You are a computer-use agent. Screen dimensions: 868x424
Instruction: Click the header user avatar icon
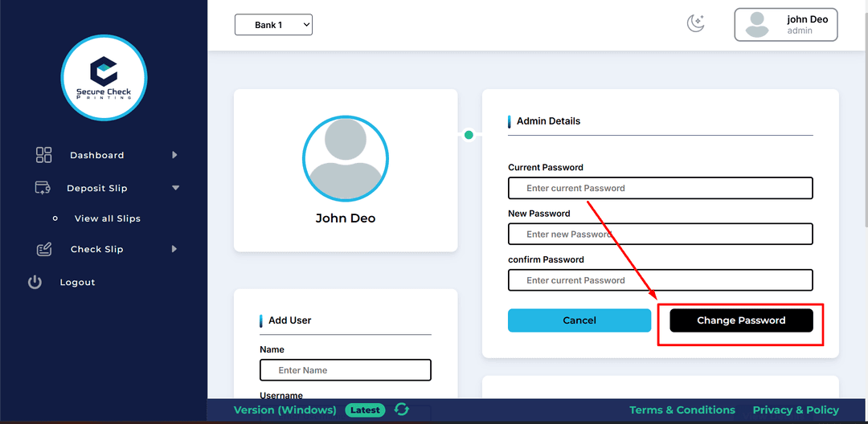click(757, 25)
